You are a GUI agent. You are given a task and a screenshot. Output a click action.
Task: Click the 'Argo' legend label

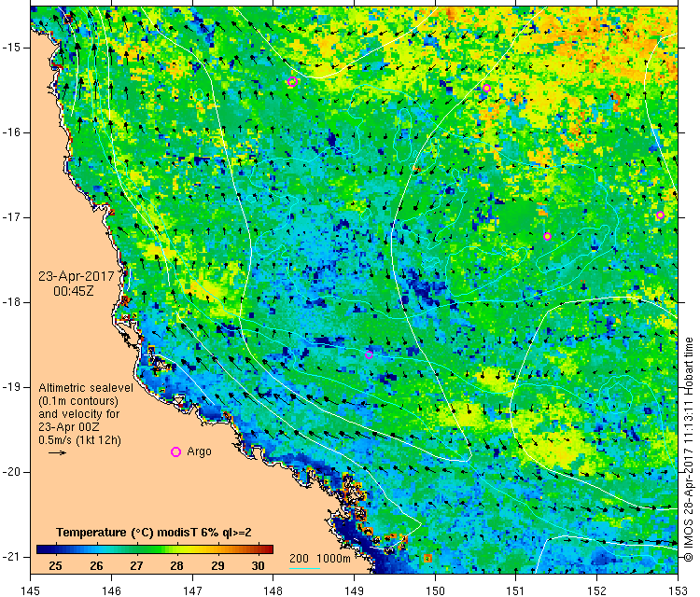click(x=199, y=451)
